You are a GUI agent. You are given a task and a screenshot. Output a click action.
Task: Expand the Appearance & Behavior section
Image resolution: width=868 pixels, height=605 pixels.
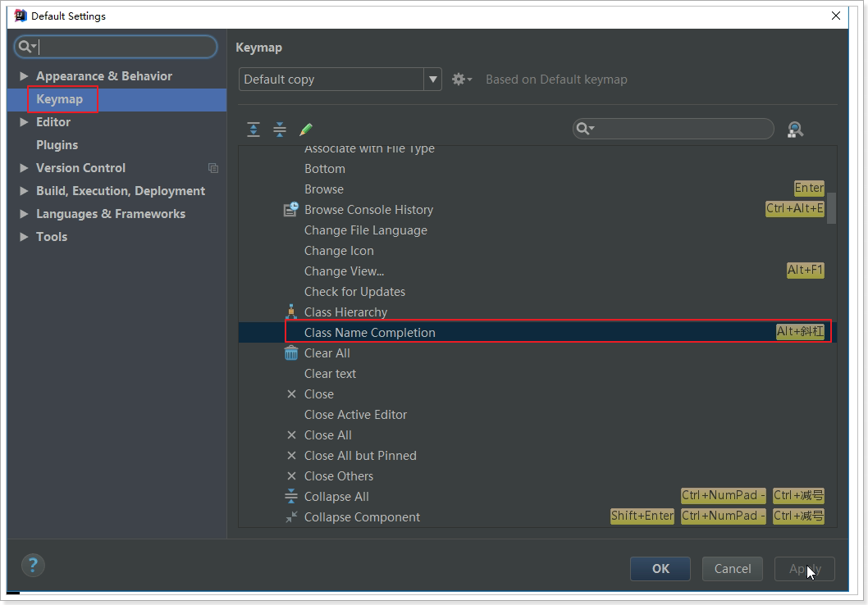pos(25,76)
